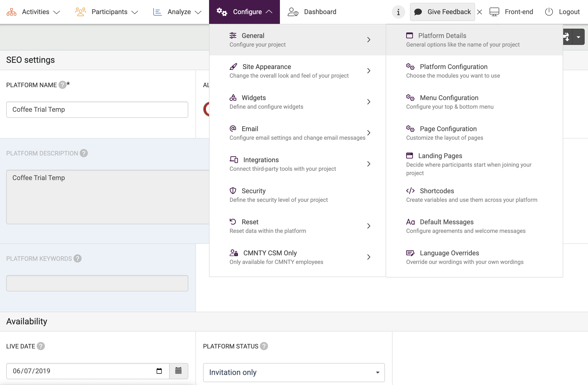Dismiss Give Feedback with the X
Screen dimensions: 588x385
pyautogui.click(x=480, y=12)
